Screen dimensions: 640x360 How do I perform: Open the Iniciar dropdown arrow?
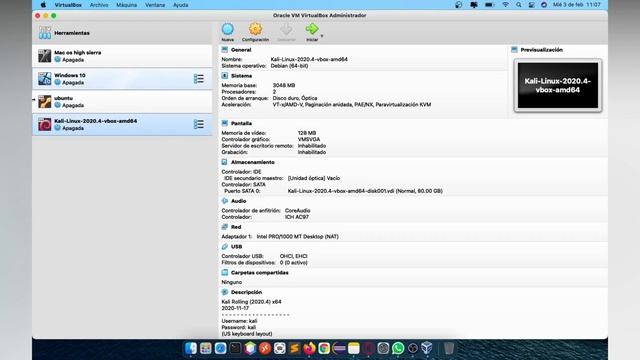(322, 36)
